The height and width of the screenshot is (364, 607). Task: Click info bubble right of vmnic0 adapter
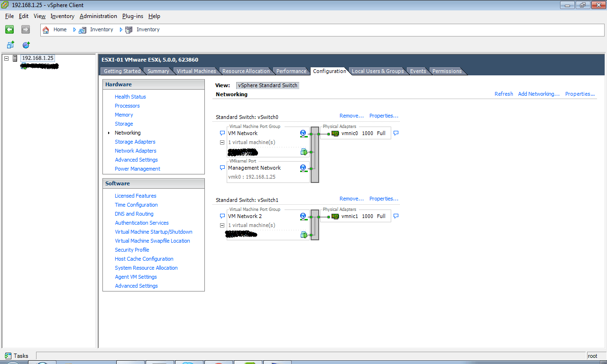point(396,133)
